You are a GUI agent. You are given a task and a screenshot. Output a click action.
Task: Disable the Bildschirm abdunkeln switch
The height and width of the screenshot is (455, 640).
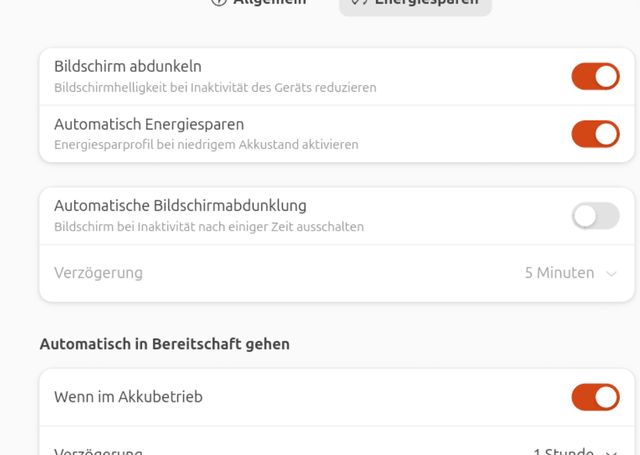(x=595, y=76)
